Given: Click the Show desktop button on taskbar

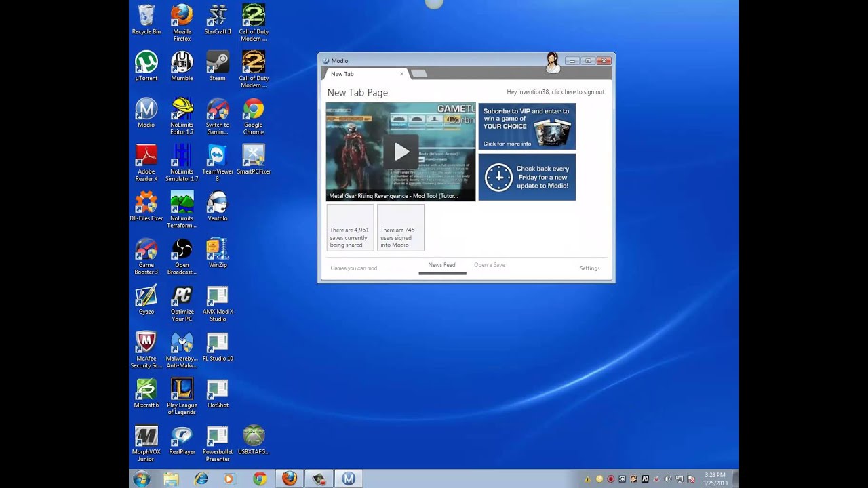Looking at the screenshot, I should coord(735,479).
